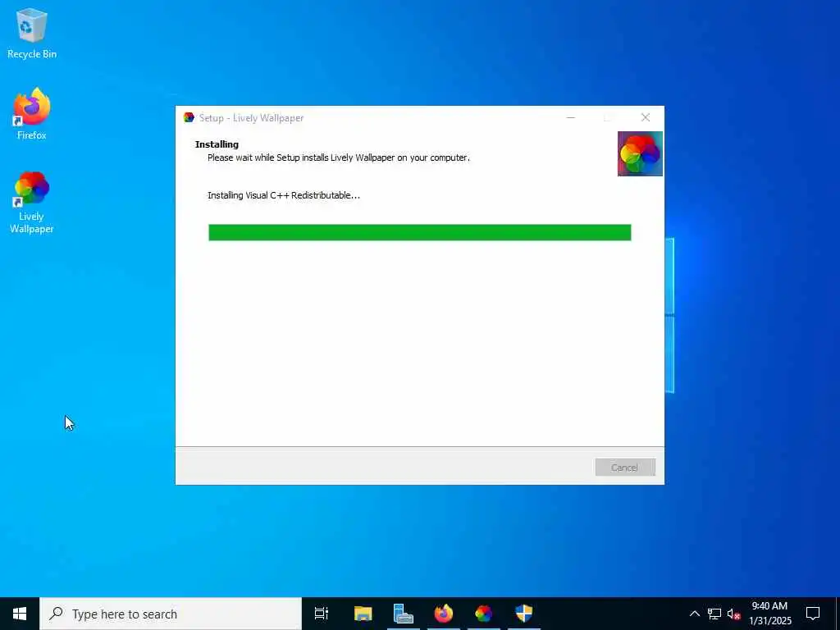Show hidden system tray icons
The image size is (840, 630).
[694, 614]
